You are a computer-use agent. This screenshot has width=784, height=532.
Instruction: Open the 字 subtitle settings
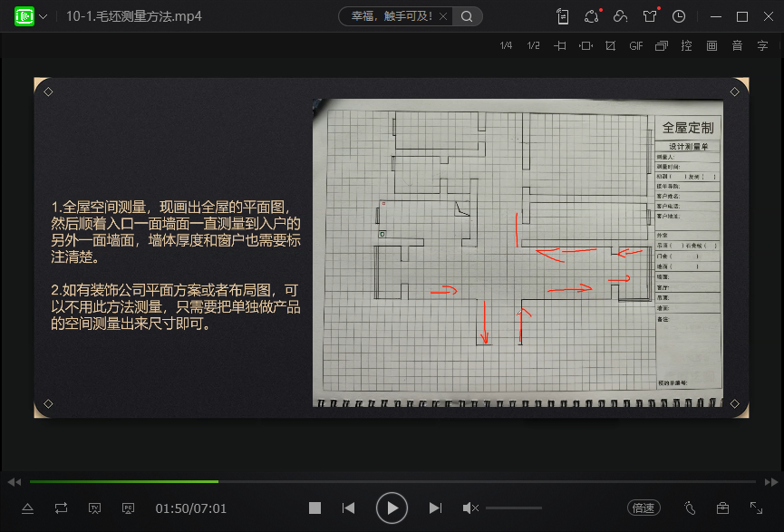[x=762, y=46]
